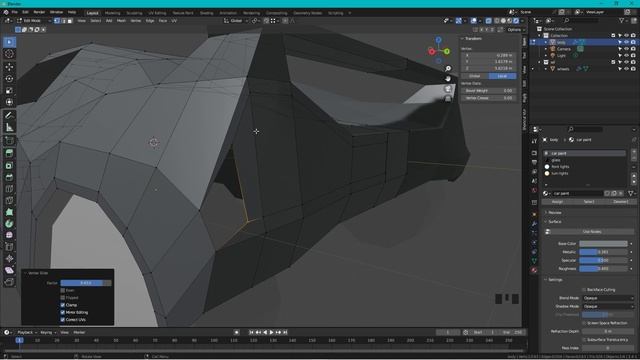Select the Move tool
The width and height of the screenshot is (640, 360).
(9, 67)
